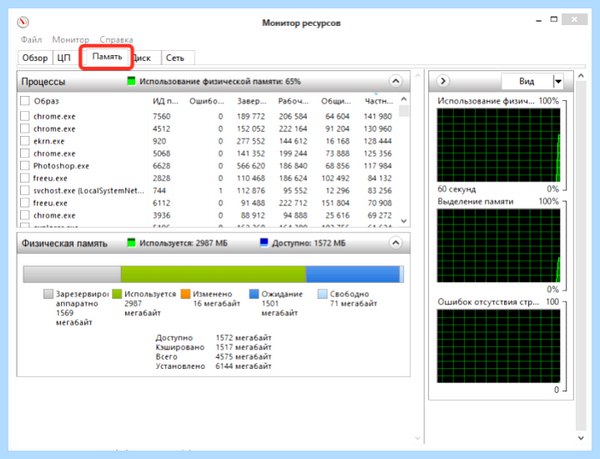
Task: Open the Файл menu
Action: coord(31,40)
